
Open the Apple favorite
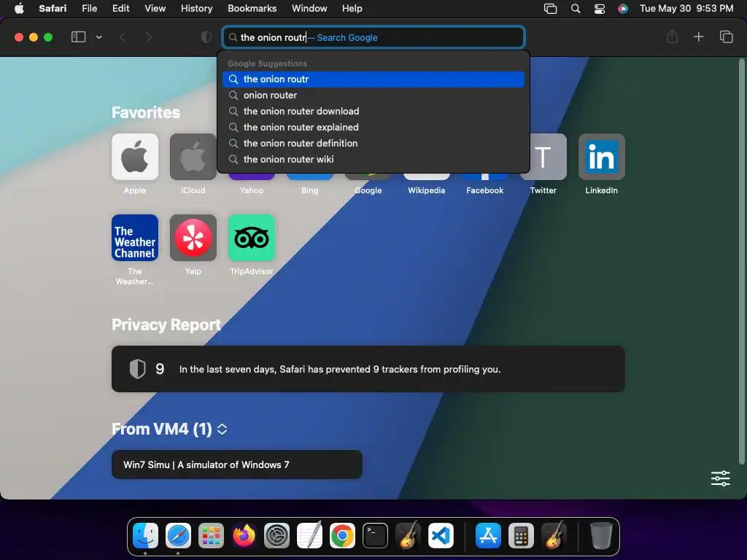click(135, 157)
